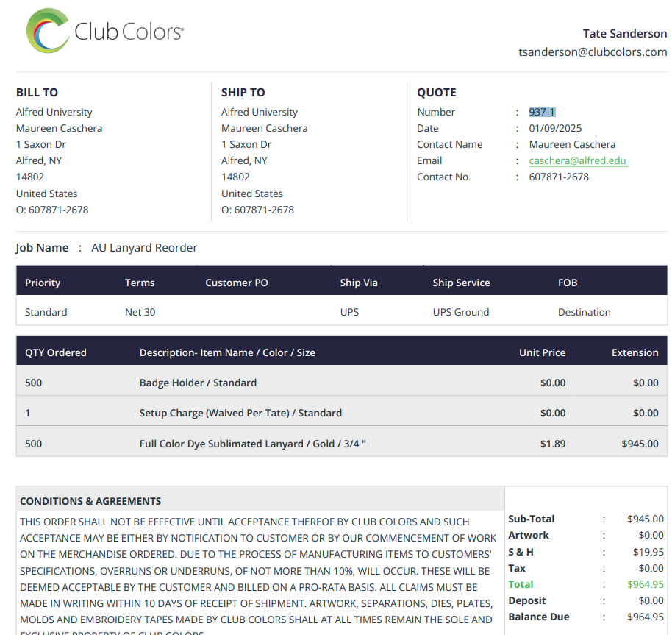
Task: Click the Terms column header
Action: coord(140,283)
